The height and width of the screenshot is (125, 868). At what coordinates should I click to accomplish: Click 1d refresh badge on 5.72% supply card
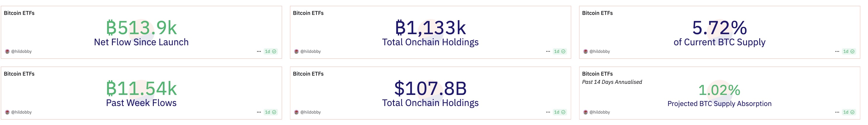pos(849,52)
